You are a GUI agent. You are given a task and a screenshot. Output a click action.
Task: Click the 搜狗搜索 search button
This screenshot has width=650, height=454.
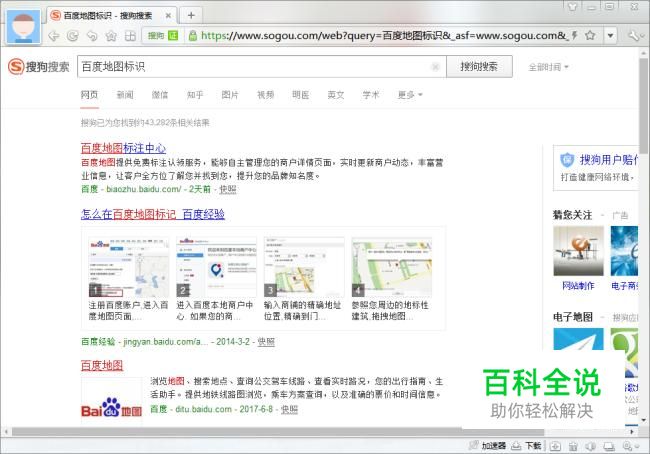[x=479, y=66]
